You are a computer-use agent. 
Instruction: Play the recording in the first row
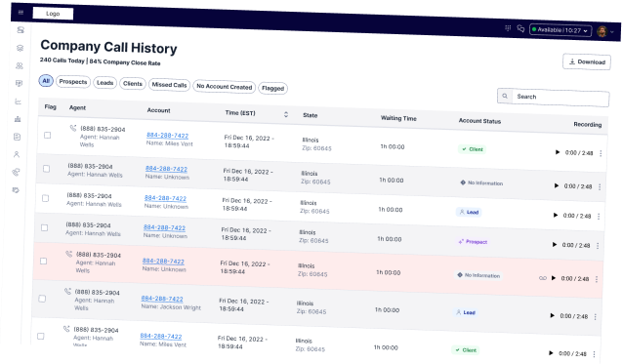(x=558, y=152)
